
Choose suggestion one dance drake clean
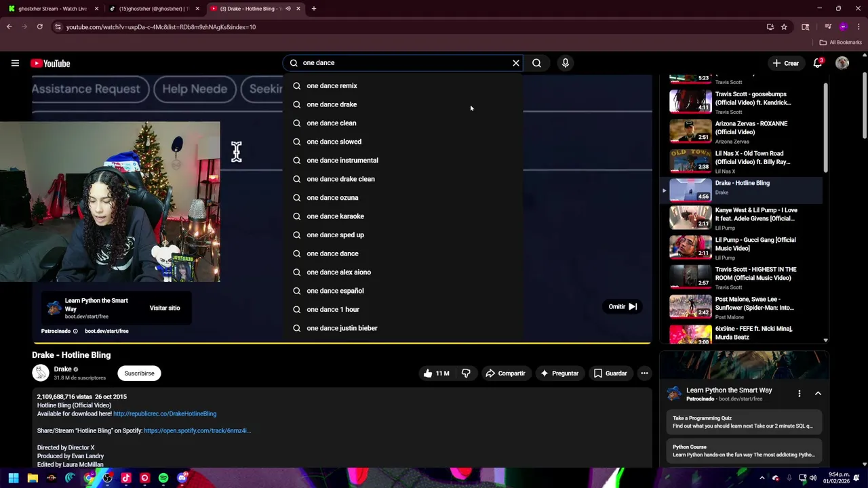tap(403, 179)
